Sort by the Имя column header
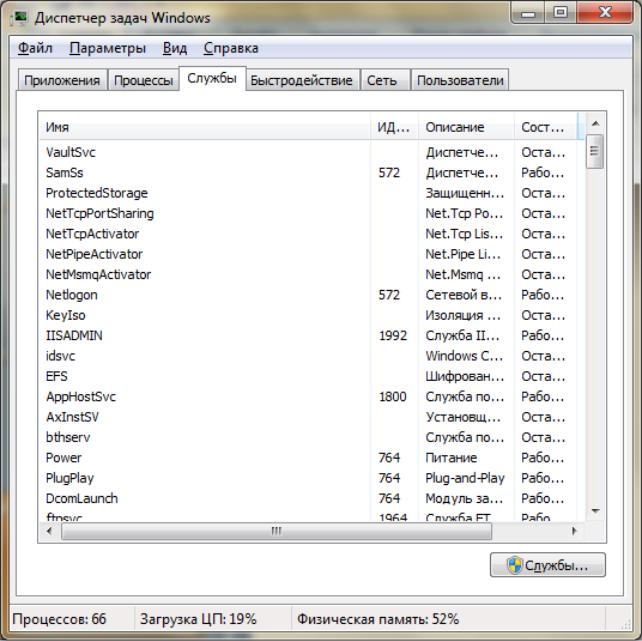 pyautogui.click(x=205, y=127)
